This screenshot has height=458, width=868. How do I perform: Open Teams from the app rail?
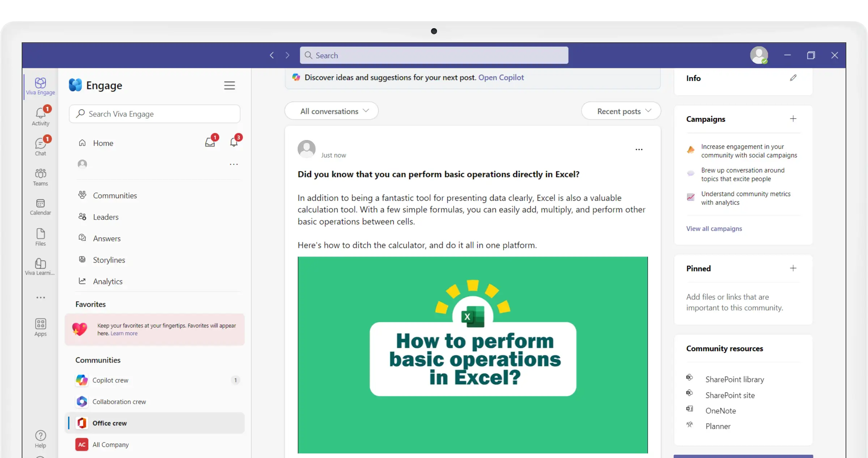41,177
